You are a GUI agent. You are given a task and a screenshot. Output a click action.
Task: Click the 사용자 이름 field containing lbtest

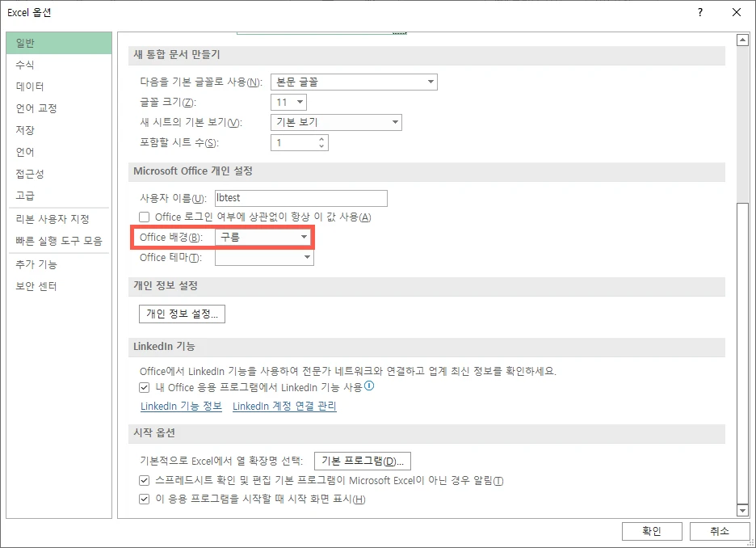pyautogui.click(x=300, y=198)
